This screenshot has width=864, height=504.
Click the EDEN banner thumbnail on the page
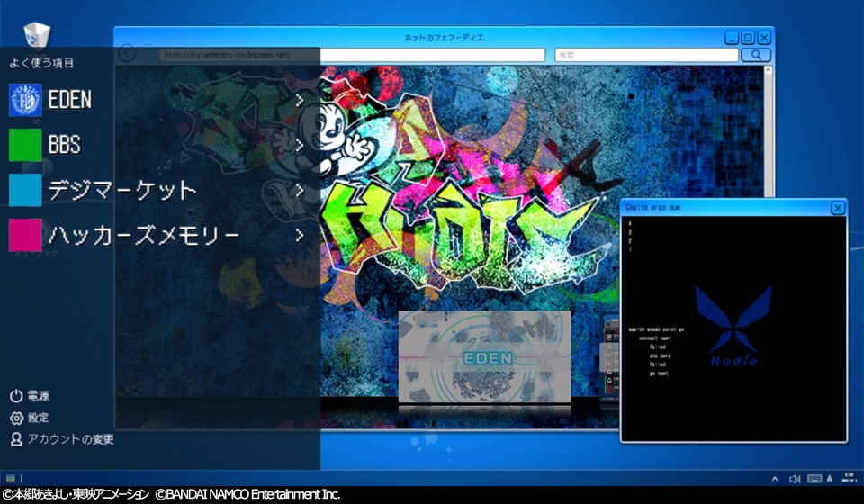coord(484,356)
